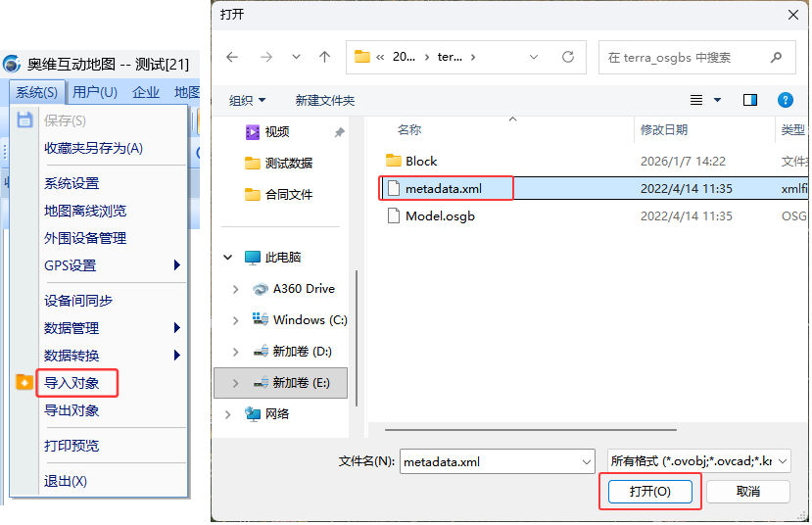This screenshot has height=525, width=812.
Task: Expand the 新加卷 (E:) node
Action: [x=236, y=383]
